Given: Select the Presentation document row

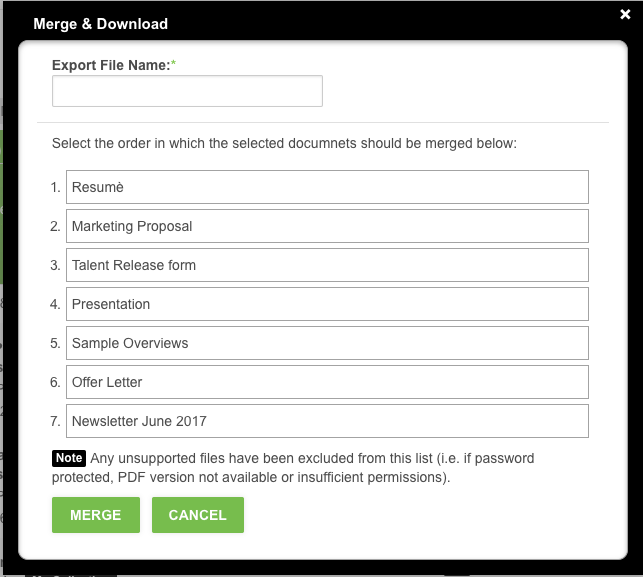Looking at the screenshot, I should (x=327, y=304).
